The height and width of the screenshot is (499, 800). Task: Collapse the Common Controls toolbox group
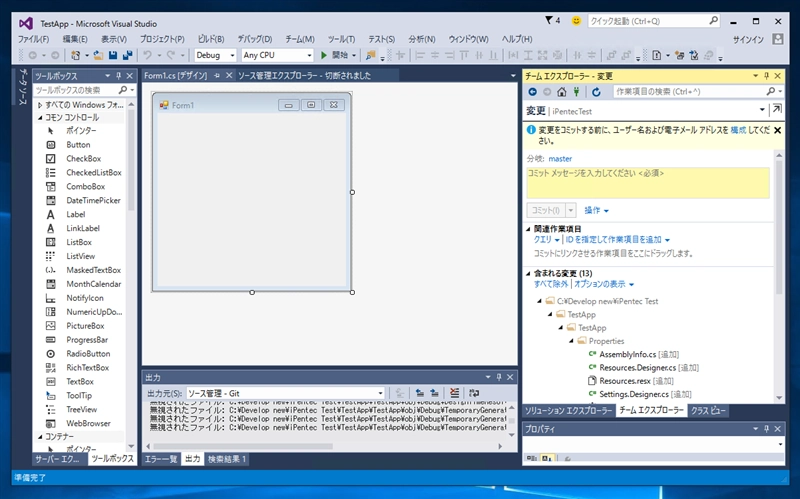click(40, 118)
